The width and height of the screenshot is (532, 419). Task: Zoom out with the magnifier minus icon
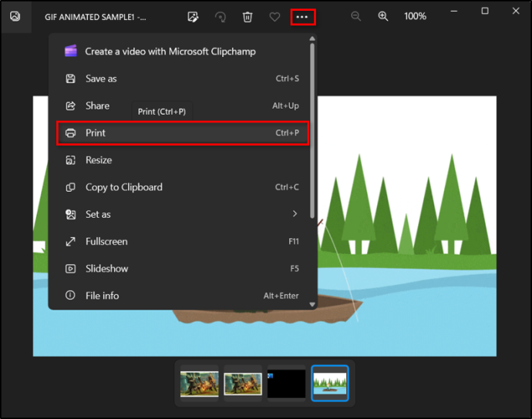tap(355, 16)
